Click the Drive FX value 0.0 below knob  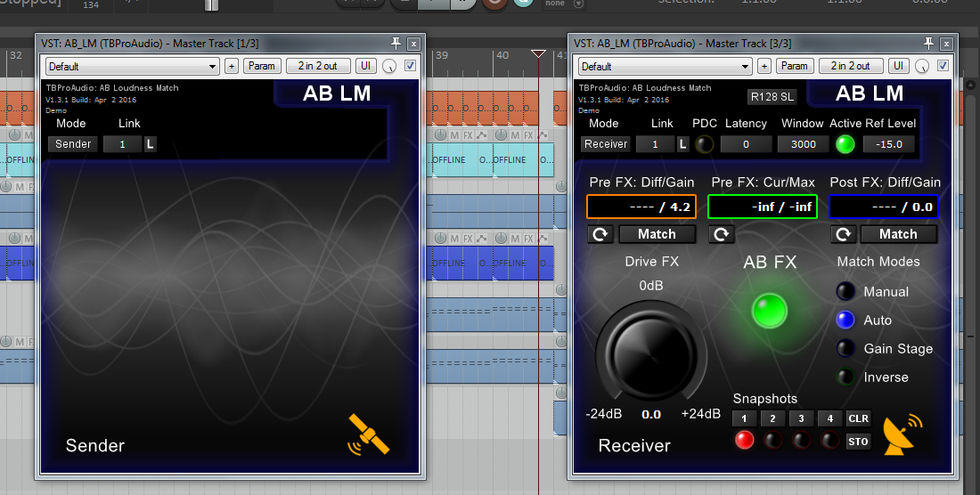tap(651, 415)
